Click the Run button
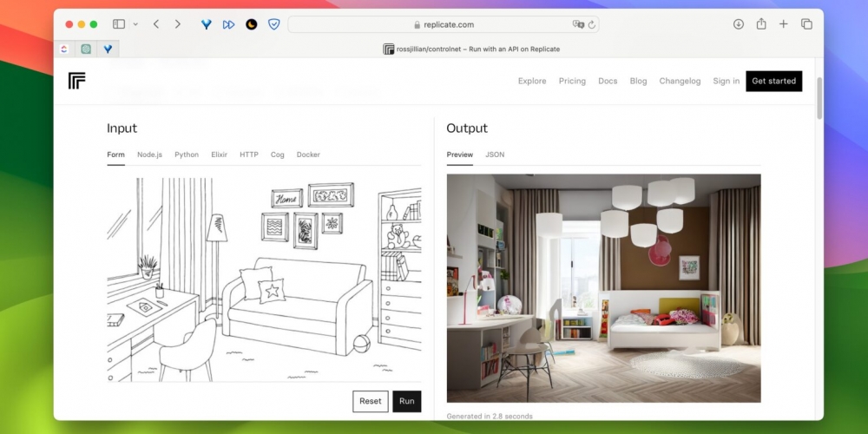868x434 pixels. (407, 401)
